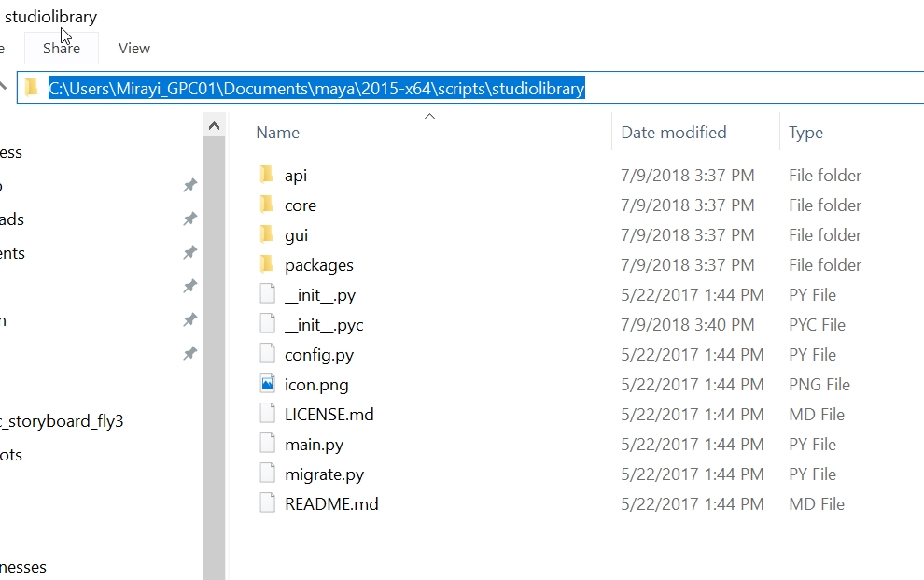The height and width of the screenshot is (580, 924).
Task: Open the packages folder icon
Action: pyautogui.click(x=268, y=264)
